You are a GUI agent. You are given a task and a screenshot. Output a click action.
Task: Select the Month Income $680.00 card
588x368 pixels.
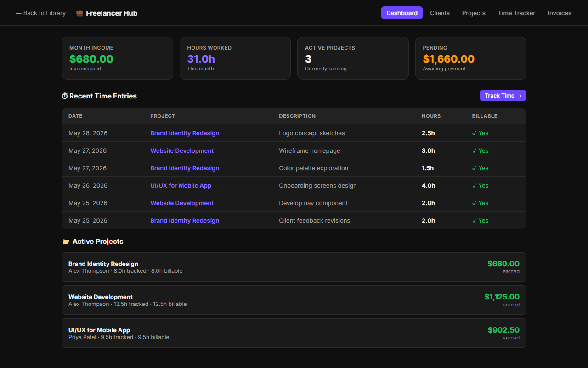[x=117, y=58]
